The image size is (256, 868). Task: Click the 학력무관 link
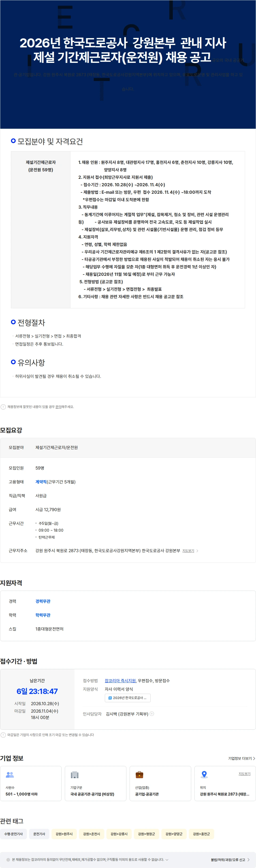point(43,615)
